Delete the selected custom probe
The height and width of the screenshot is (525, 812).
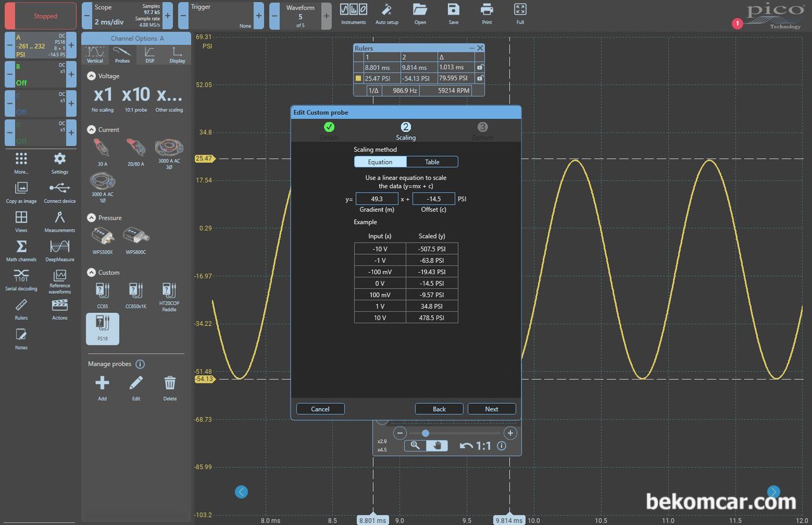[169, 389]
